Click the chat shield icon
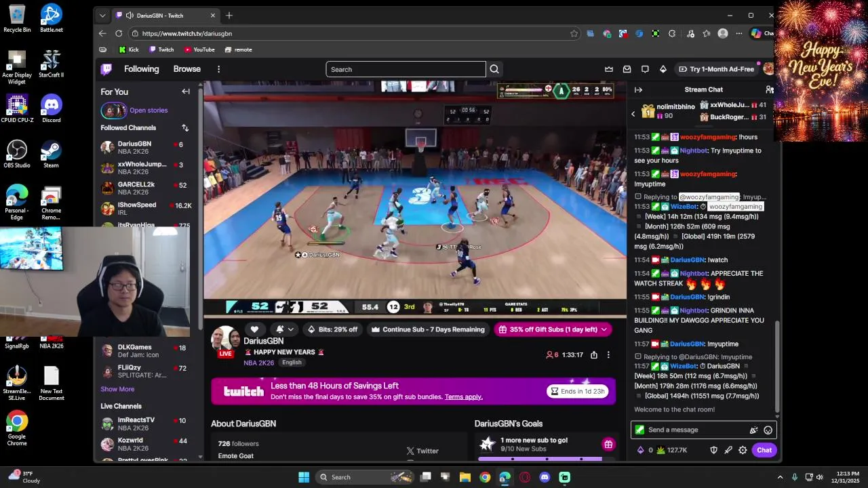 point(713,450)
